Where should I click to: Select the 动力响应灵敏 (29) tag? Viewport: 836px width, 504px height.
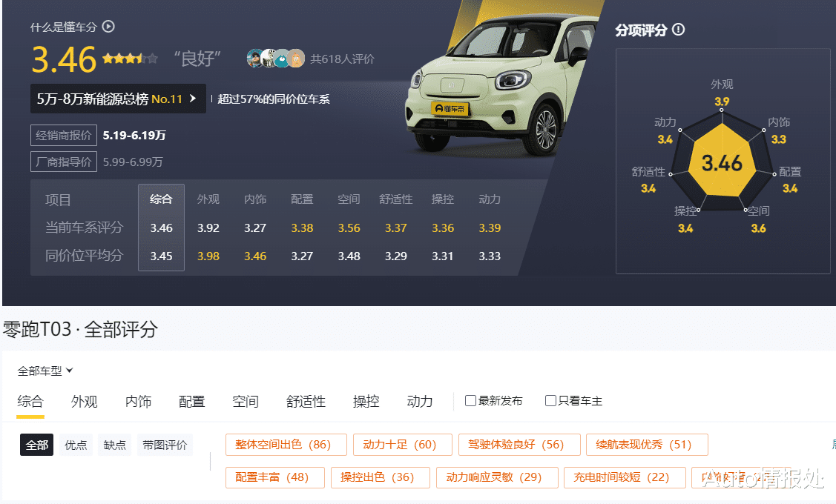point(497,477)
